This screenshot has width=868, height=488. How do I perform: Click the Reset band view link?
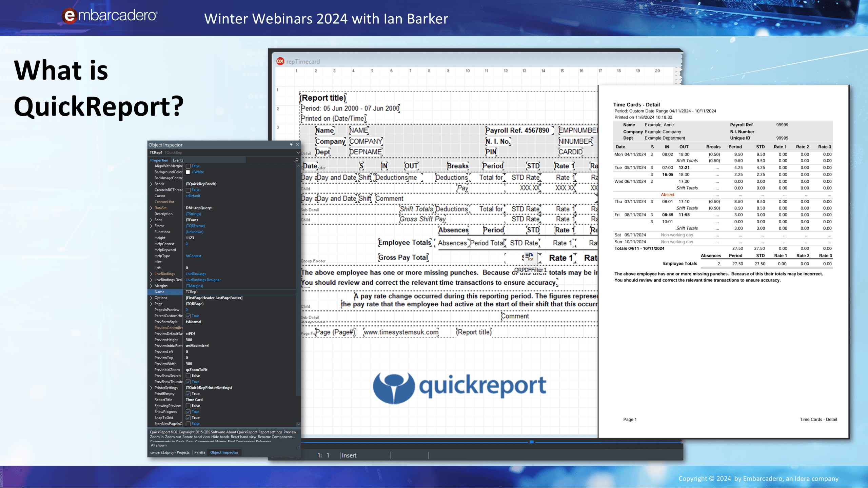tap(243, 437)
